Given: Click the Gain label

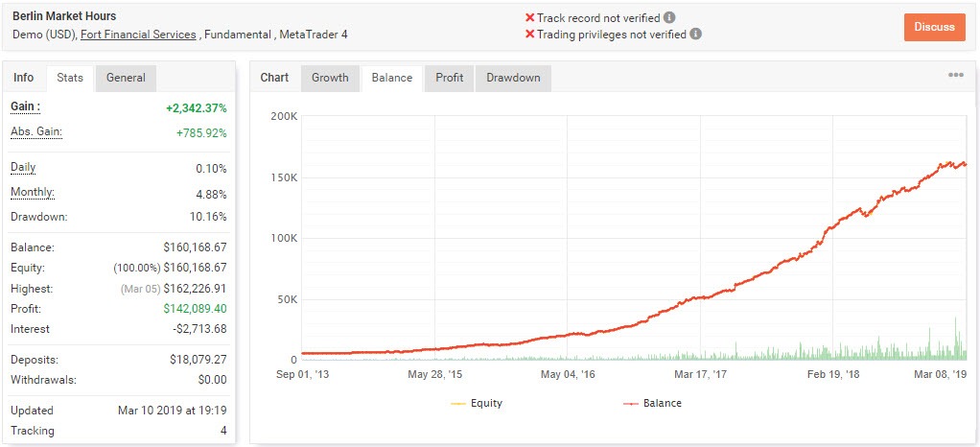Looking at the screenshot, I should tap(26, 106).
